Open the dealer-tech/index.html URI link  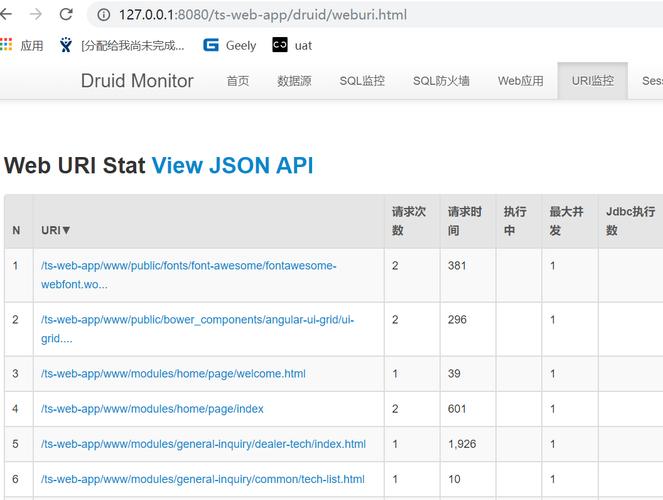203,444
